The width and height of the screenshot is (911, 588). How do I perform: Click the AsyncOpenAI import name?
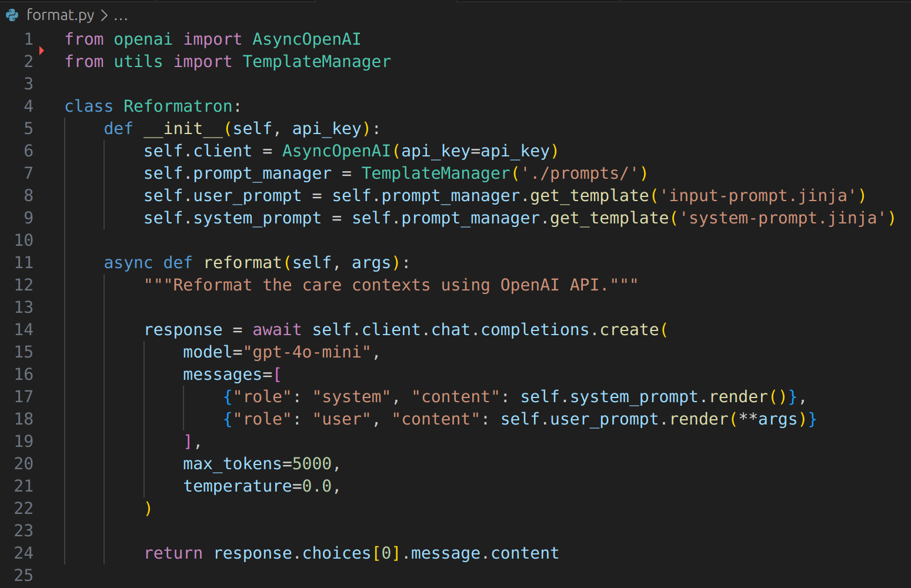pos(306,39)
